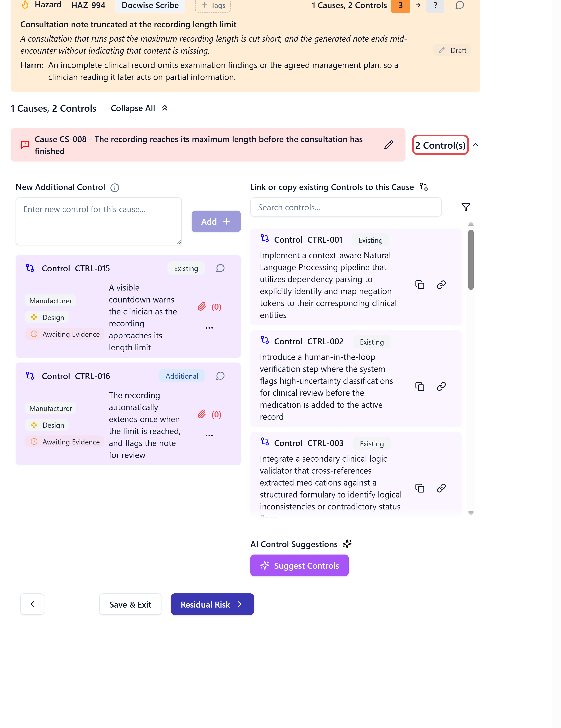
Task: Click the Add control button
Action: [216, 221]
